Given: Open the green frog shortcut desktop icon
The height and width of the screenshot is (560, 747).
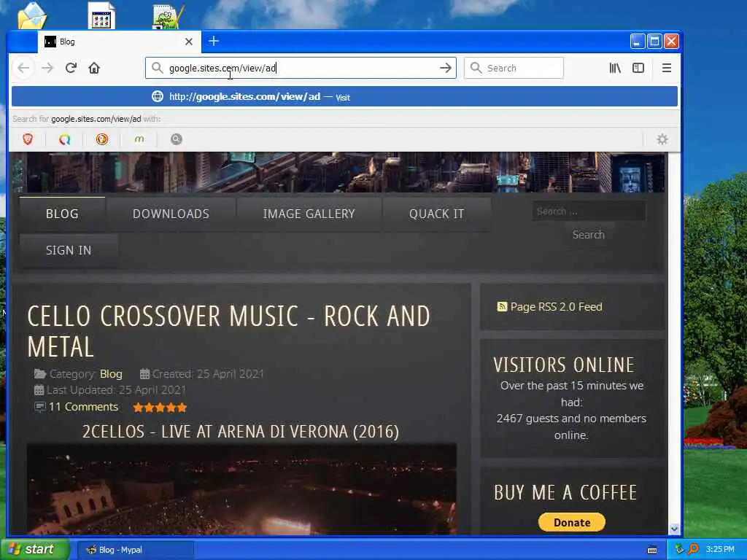Looking at the screenshot, I should click(167, 17).
